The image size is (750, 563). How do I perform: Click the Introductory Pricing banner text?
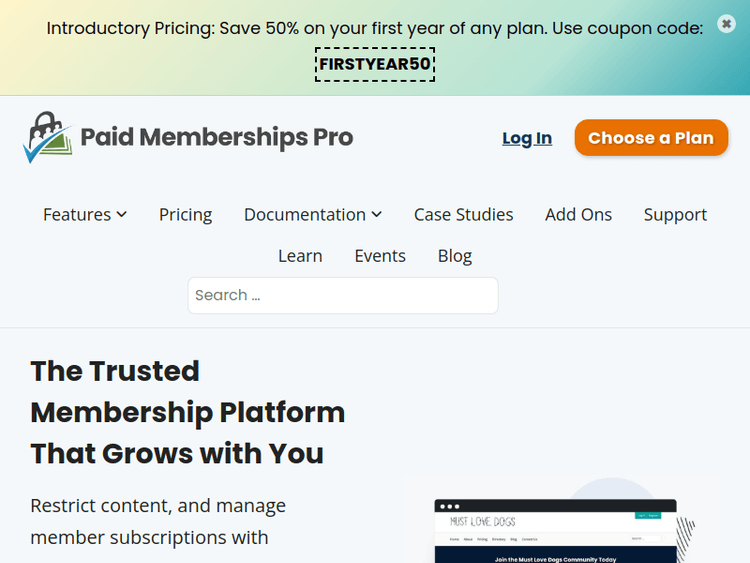pos(375,28)
